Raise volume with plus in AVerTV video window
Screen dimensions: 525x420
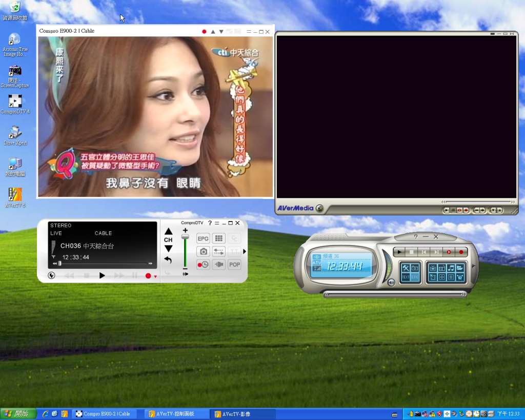(482, 210)
